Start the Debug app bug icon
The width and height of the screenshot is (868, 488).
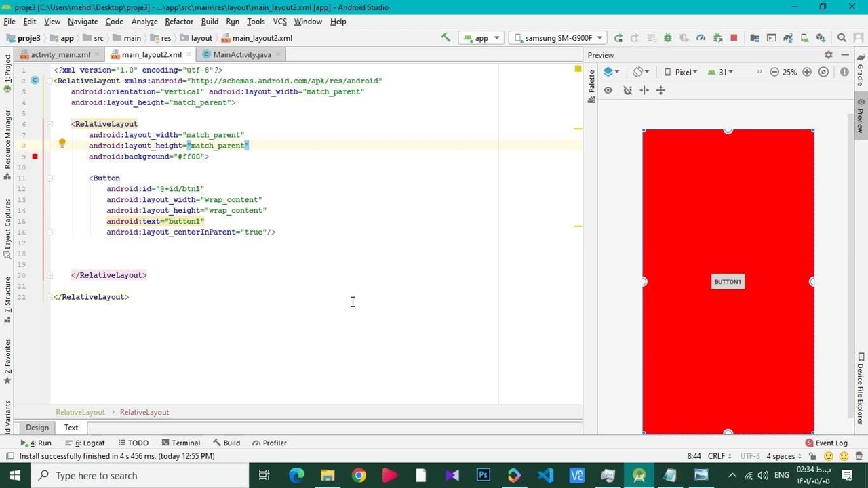[667, 38]
